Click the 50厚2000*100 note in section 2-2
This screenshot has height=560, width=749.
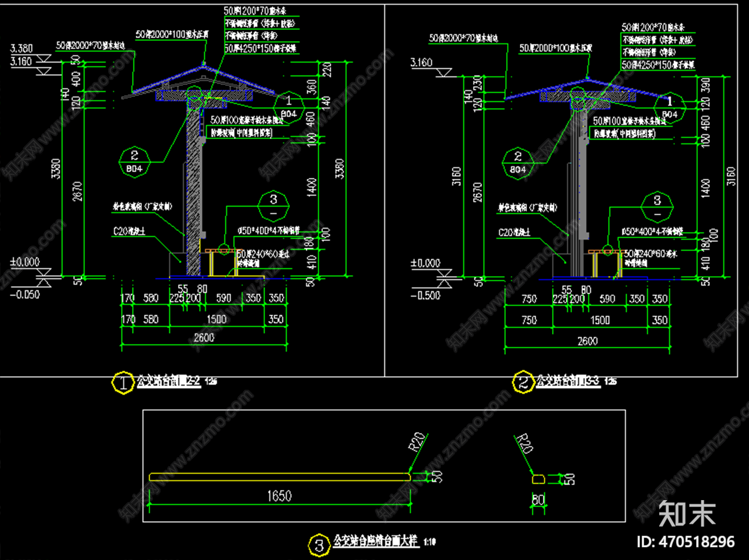tap(172, 35)
